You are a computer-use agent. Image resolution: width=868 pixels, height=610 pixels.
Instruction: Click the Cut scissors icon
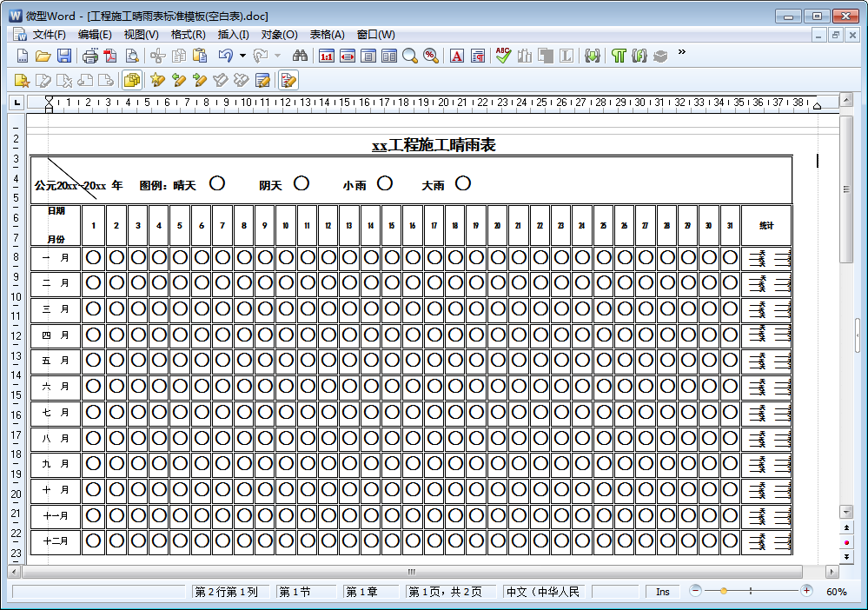click(x=158, y=56)
